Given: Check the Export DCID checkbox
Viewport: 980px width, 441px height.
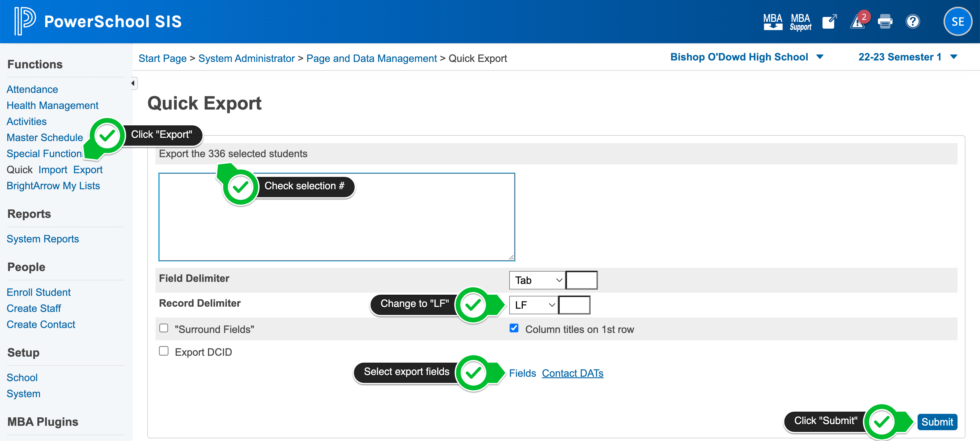Looking at the screenshot, I should [x=164, y=351].
